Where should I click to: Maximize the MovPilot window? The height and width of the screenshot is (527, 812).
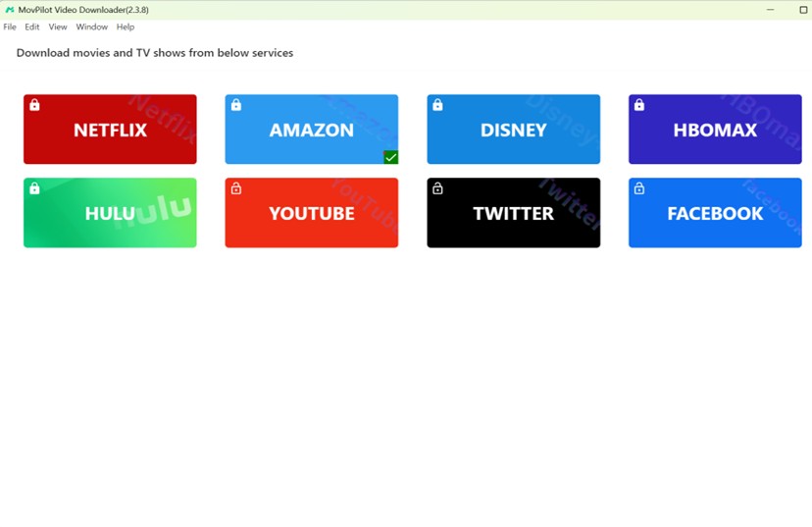[803, 10]
